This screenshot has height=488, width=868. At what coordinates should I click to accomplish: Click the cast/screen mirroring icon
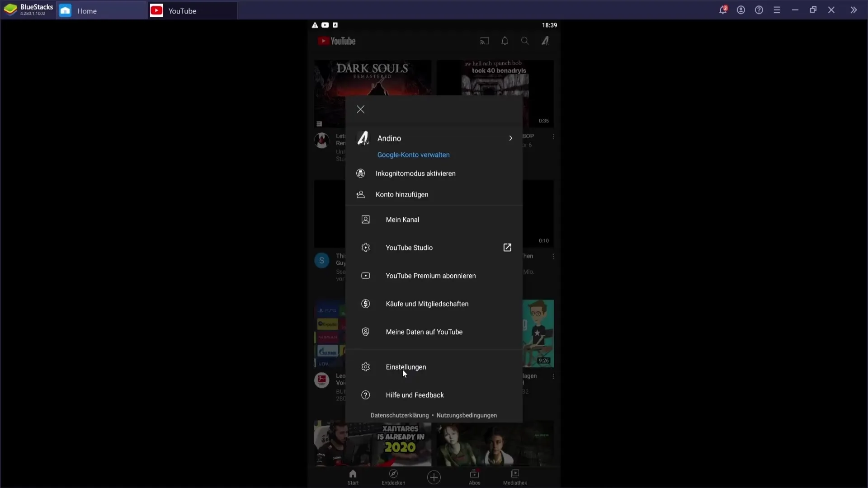coord(484,41)
